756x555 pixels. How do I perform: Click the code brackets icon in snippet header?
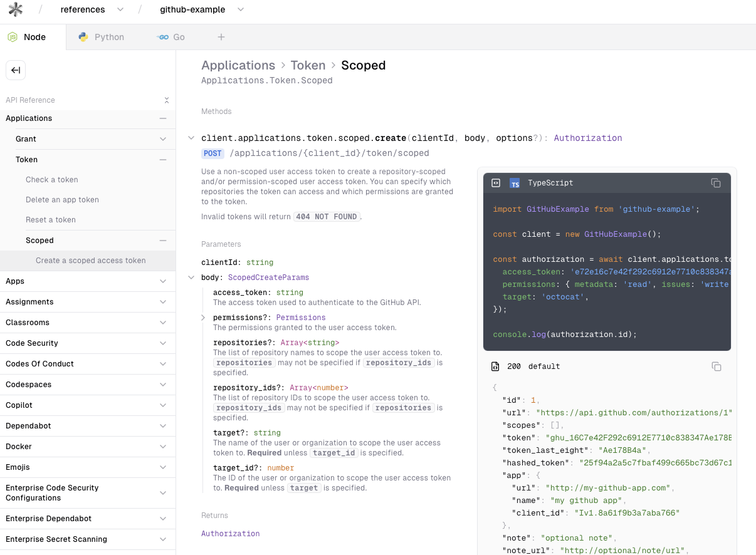(496, 183)
